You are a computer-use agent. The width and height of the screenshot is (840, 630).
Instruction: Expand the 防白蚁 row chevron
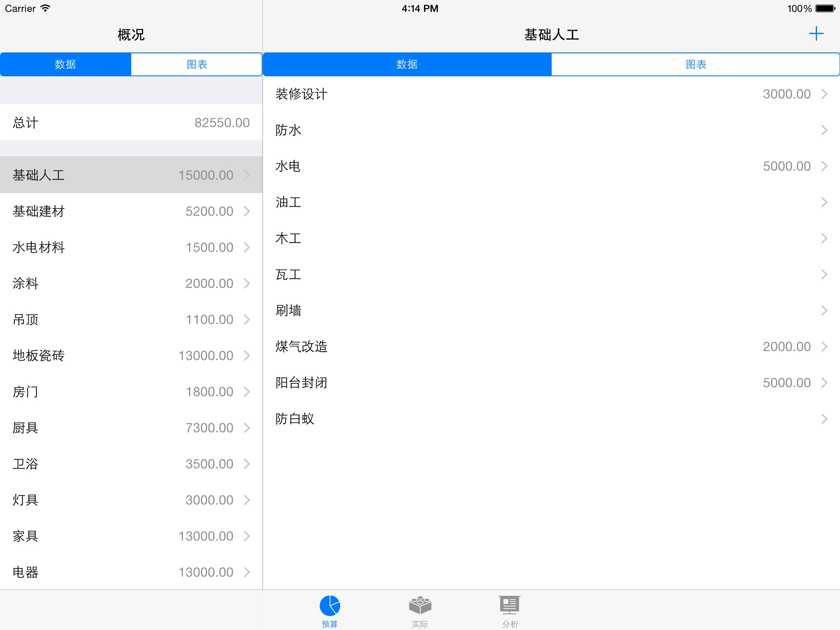[824, 419]
